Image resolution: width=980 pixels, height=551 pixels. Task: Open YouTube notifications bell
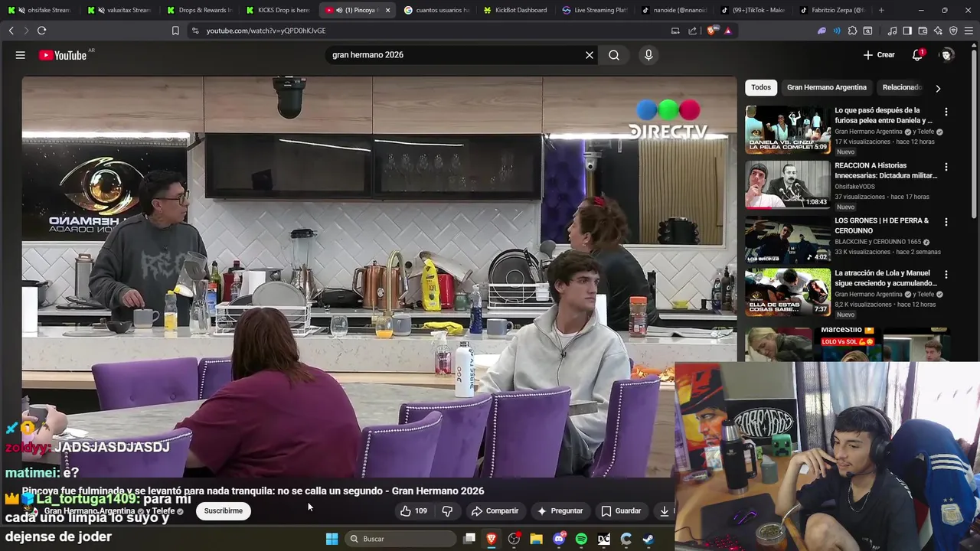(x=917, y=55)
